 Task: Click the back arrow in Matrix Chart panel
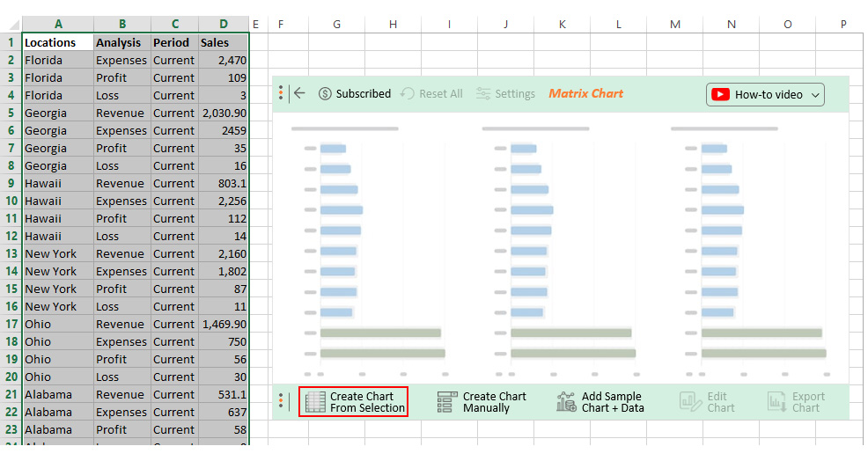click(299, 93)
